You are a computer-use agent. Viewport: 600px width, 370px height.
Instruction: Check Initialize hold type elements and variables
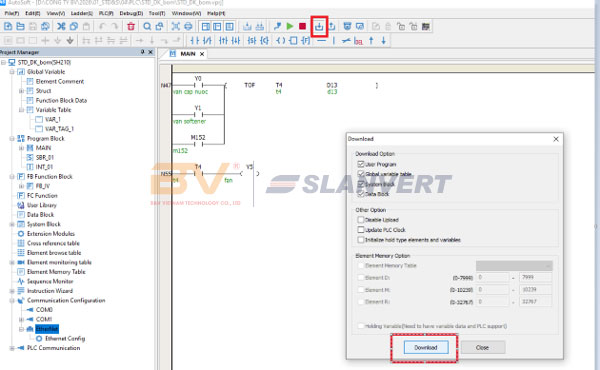point(360,240)
